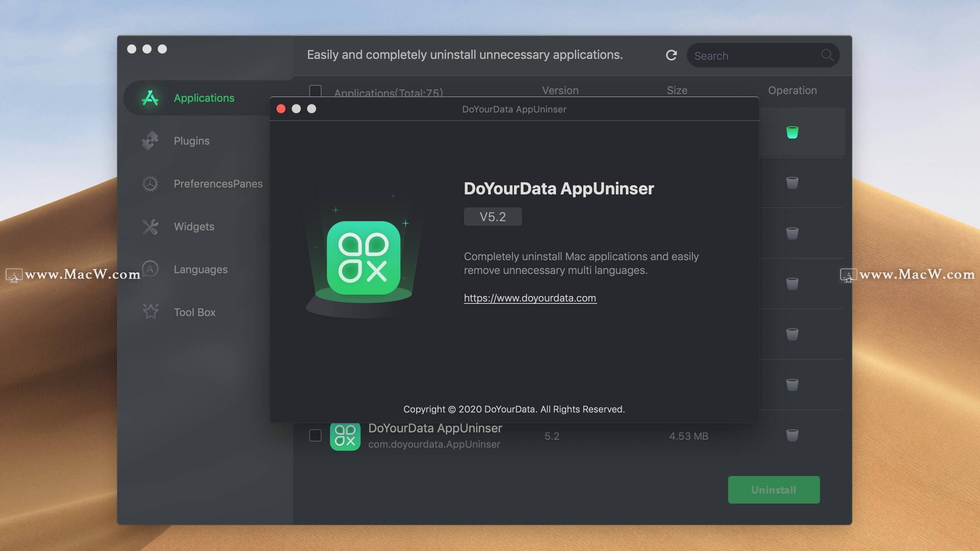
Task: Click the 5.2 version cell
Action: click(x=552, y=436)
